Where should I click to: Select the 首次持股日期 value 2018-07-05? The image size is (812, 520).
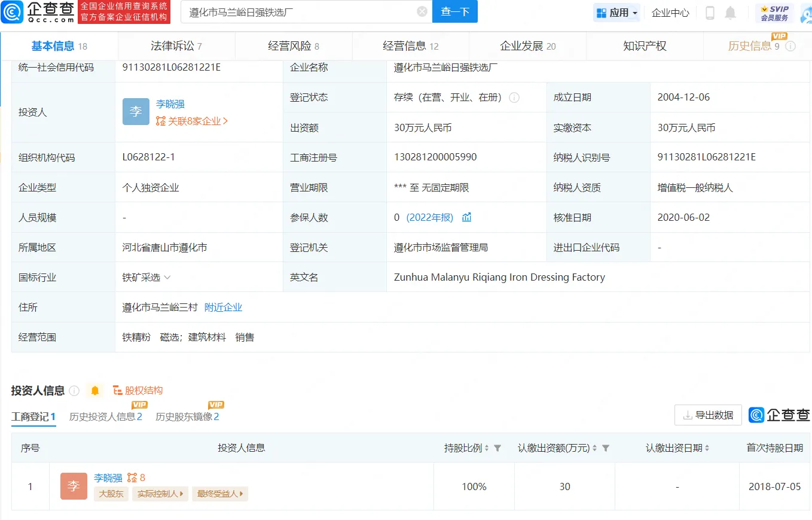click(x=774, y=486)
